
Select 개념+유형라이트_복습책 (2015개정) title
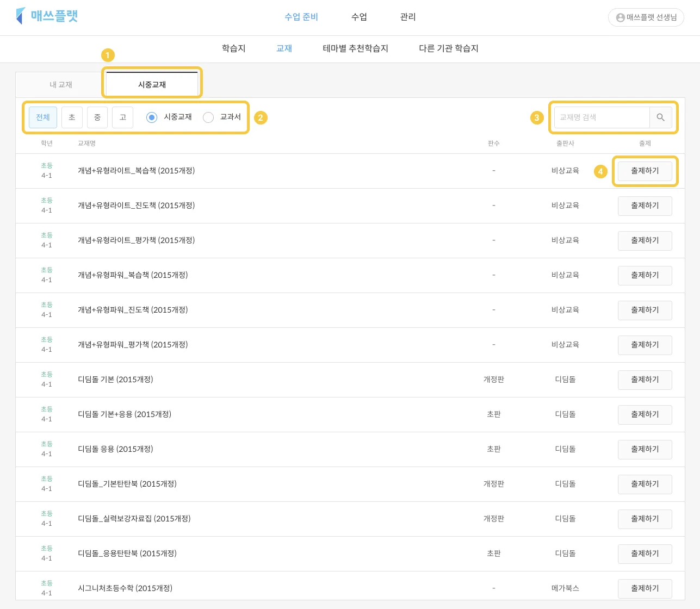pos(137,171)
